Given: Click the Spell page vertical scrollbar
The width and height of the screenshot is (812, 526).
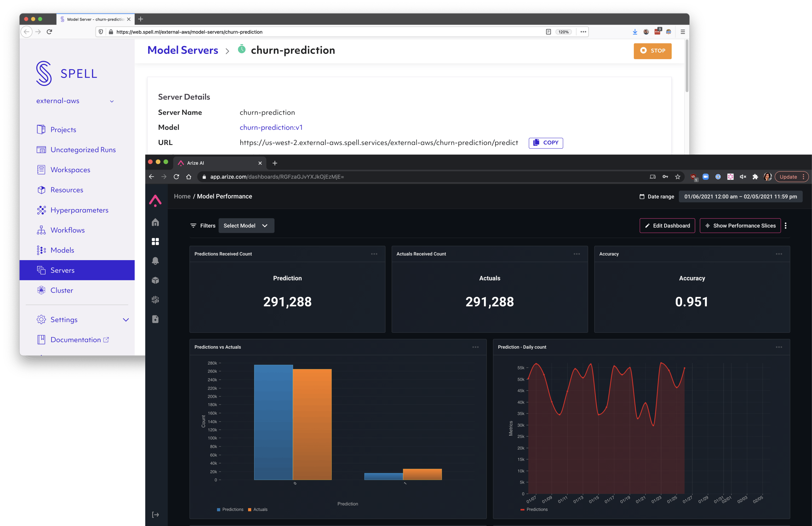Looking at the screenshot, I should pyautogui.click(x=686, y=66).
